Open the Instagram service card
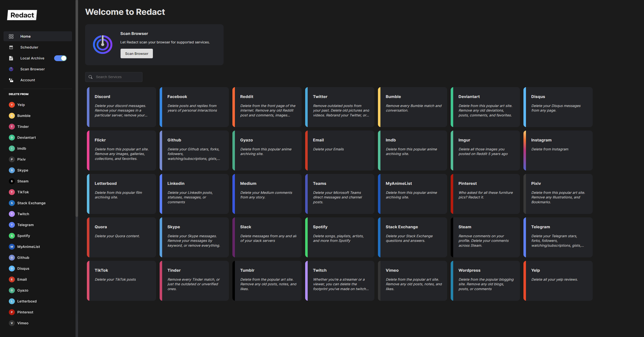The width and height of the screenshot is (644, 337). pyautogui.click(x=558, y=150)
